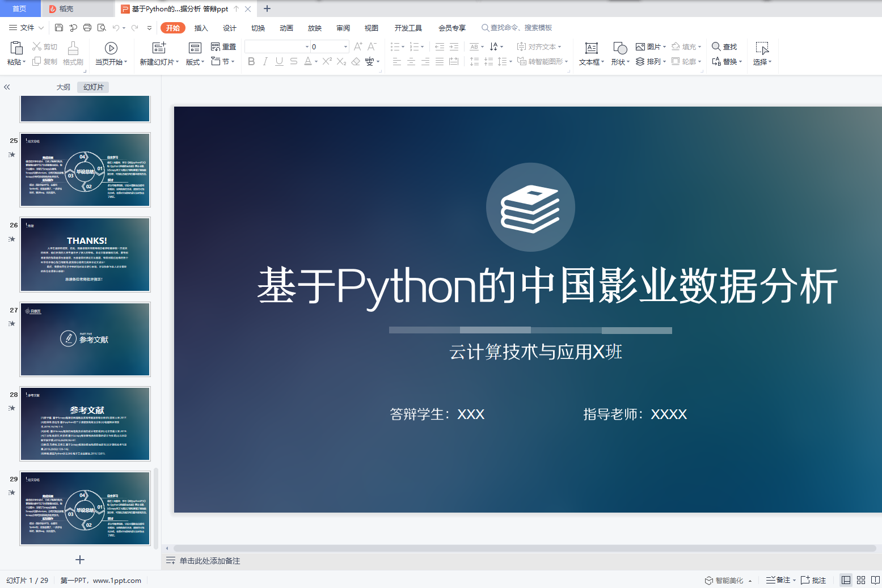Image resolution: width=882 pixels, height=588 pixels.
Task: Open a new tab with the plus icon
Action: (267, 9)
